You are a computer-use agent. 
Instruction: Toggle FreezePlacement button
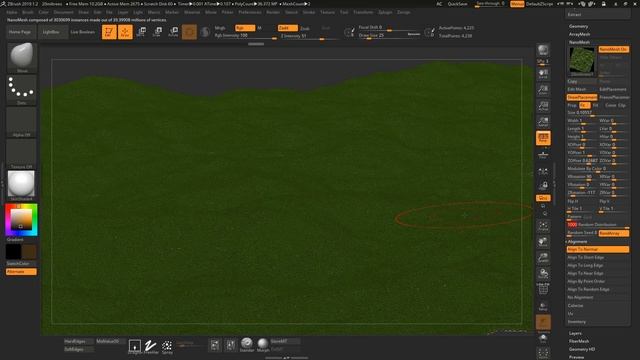pyautogui.click(x=614, y=97)
